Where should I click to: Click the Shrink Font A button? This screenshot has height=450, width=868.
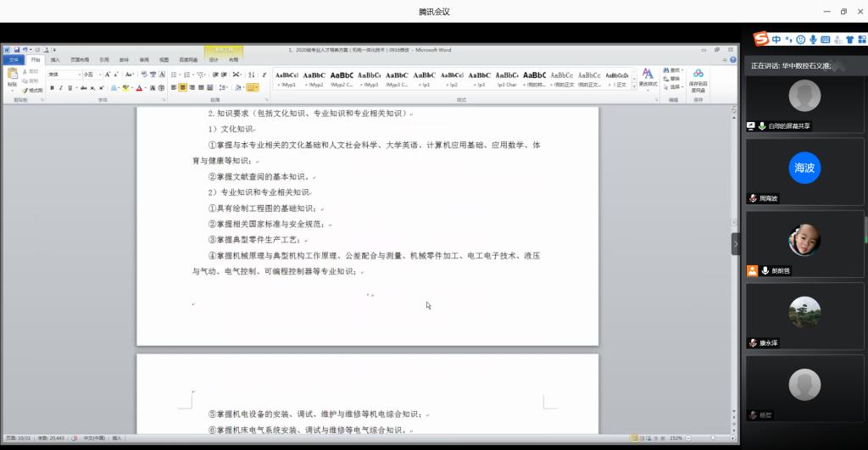pos(116,75)
